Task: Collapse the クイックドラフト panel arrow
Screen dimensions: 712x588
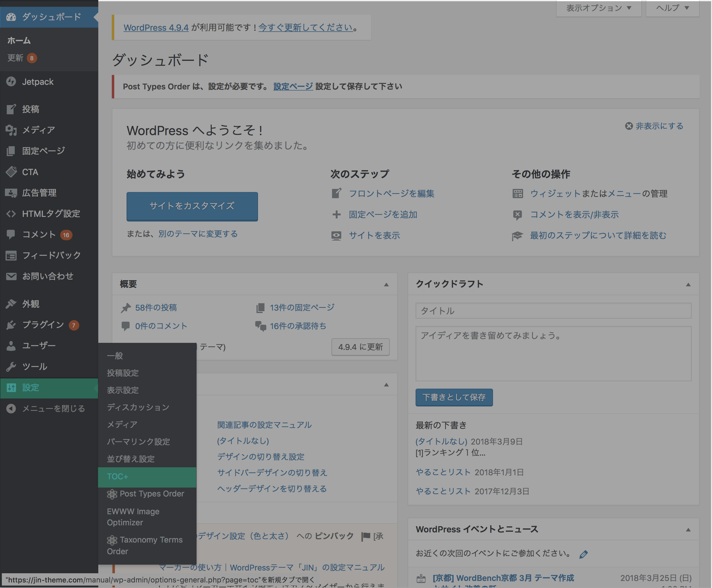Action: point(688,284)
